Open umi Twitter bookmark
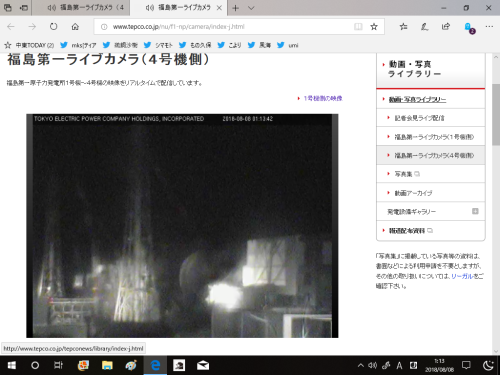 [288, 45]
